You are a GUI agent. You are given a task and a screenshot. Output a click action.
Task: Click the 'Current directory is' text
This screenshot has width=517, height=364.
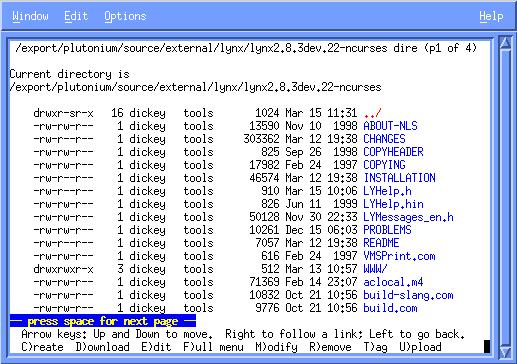pos(69,74)
